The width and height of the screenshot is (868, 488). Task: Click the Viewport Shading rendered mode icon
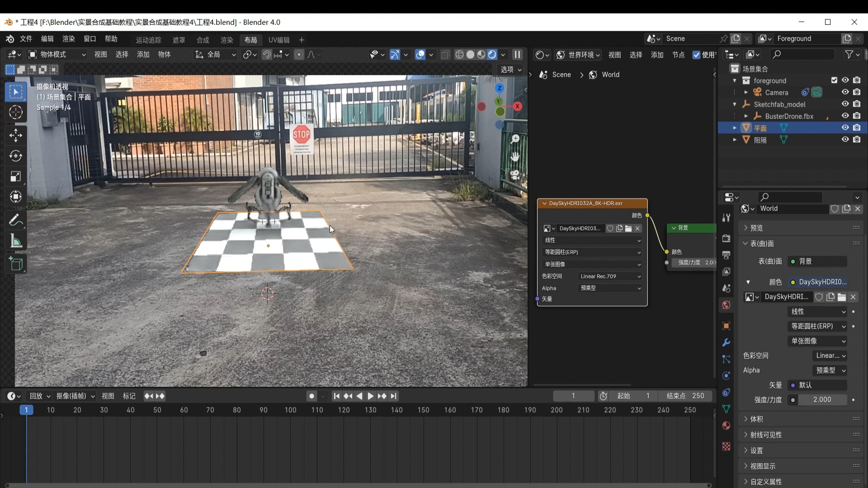(491, 54)
